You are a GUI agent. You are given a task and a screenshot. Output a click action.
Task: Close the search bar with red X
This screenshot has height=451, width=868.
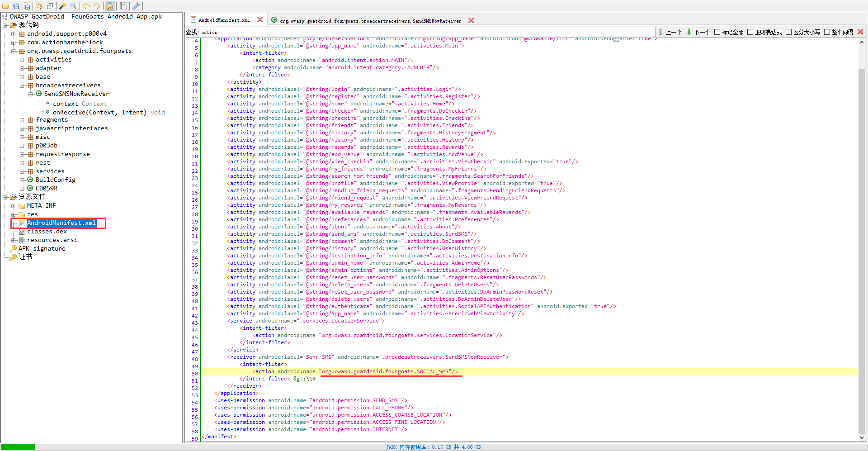click(860, 32)
